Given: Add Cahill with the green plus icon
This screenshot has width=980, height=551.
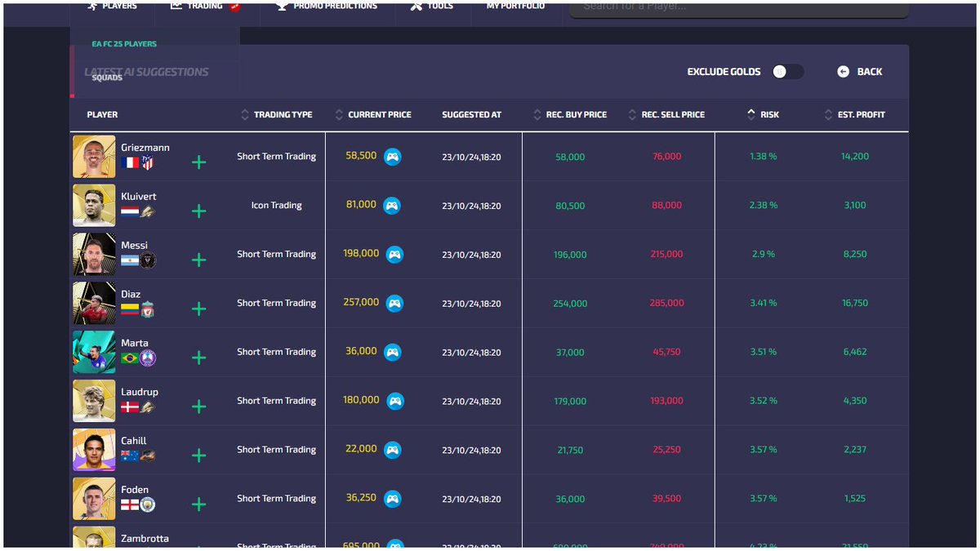Looking at the screenshot, I should (198, 455).
